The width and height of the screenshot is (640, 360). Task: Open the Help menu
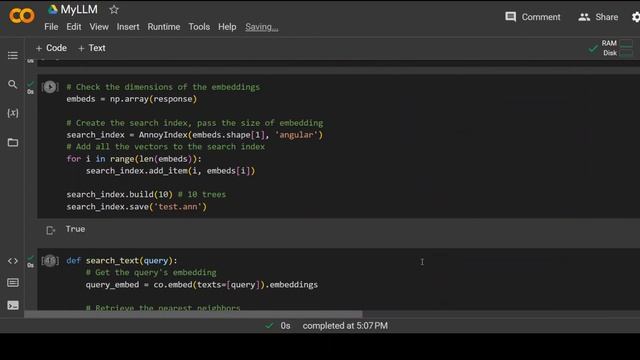coord(227,27)
